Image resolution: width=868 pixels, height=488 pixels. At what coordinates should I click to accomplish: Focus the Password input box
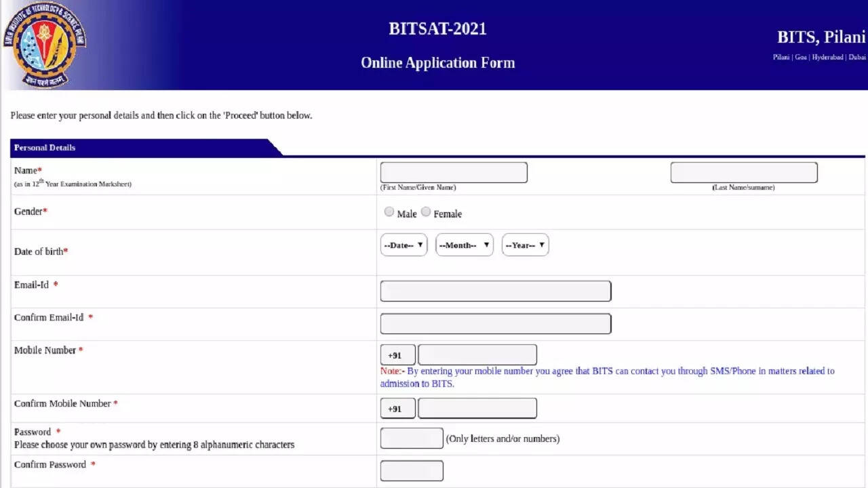412,439
